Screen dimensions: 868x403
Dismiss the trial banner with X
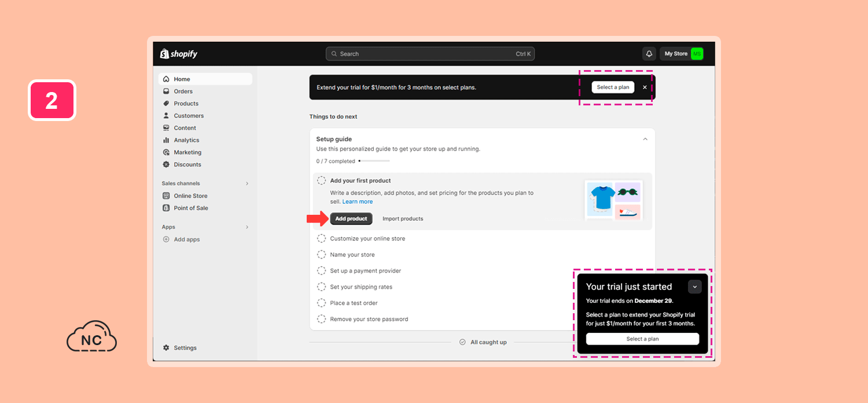[x=645, y=87]
